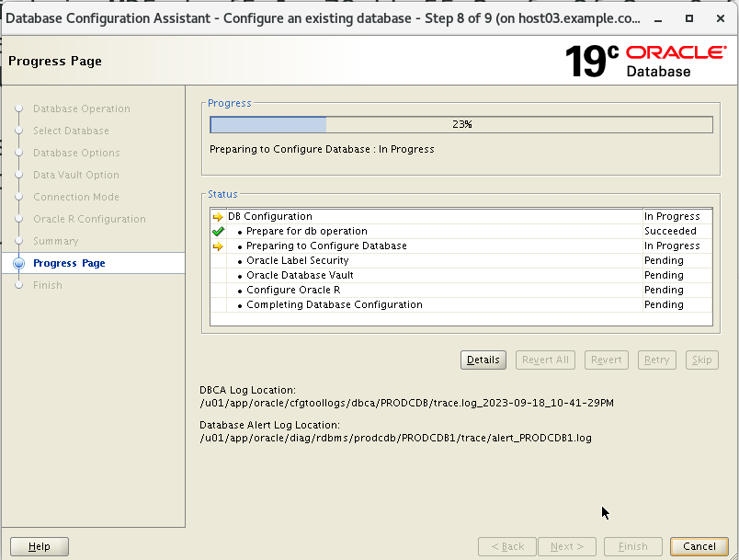Click the 23% progress bar
Viewport: 739px width, 560px height.
(x=461, y=124)
